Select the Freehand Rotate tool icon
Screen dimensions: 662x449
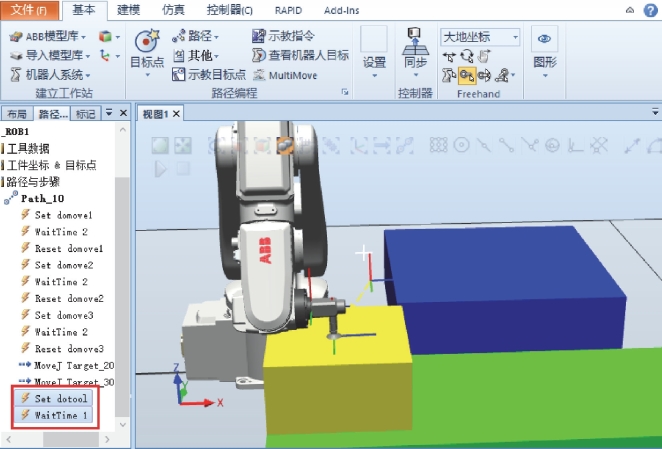pos(466,56)
